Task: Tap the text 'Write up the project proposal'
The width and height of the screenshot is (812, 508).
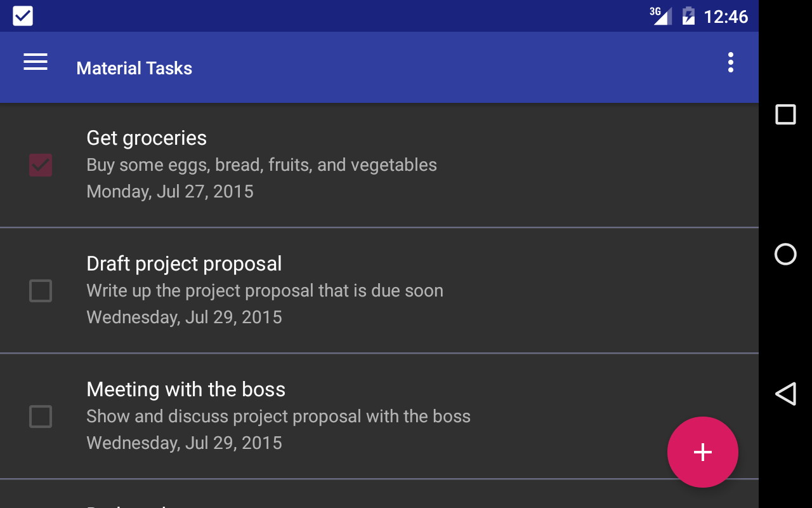Action: [265, 291]
